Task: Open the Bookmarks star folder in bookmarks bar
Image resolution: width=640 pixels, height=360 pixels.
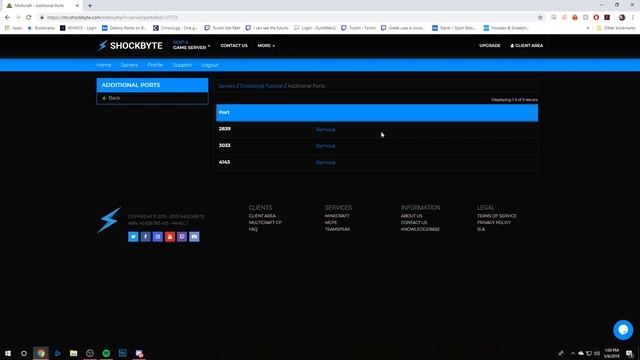Action: 41,28
